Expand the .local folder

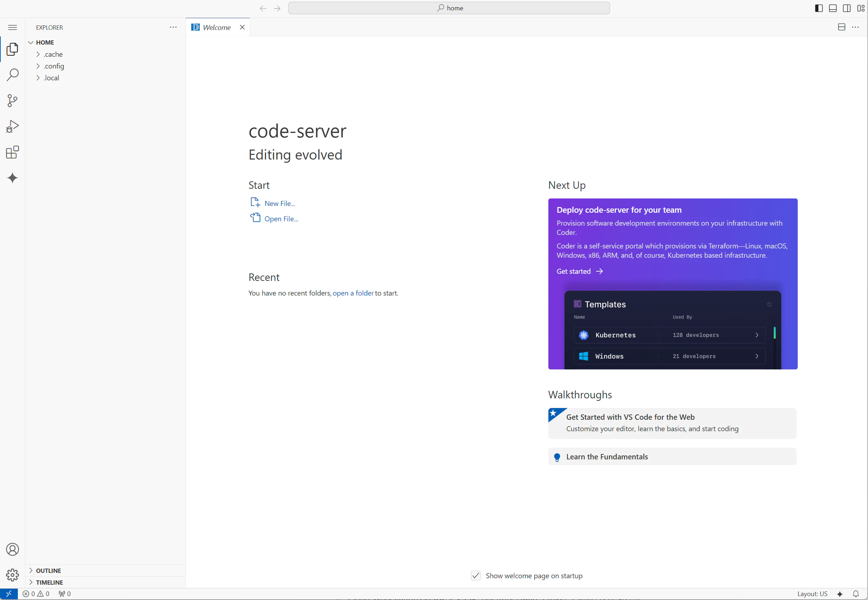click(105, 78)
